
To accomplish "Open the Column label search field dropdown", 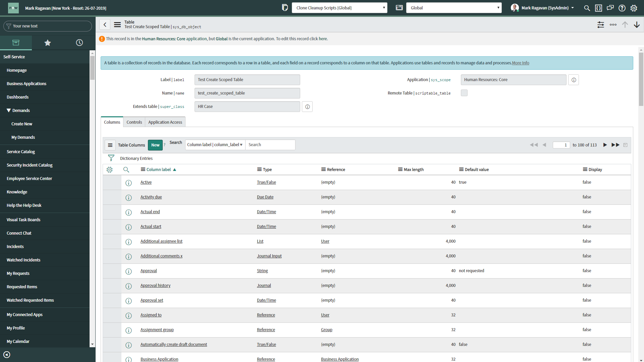I will click(215, 145).
